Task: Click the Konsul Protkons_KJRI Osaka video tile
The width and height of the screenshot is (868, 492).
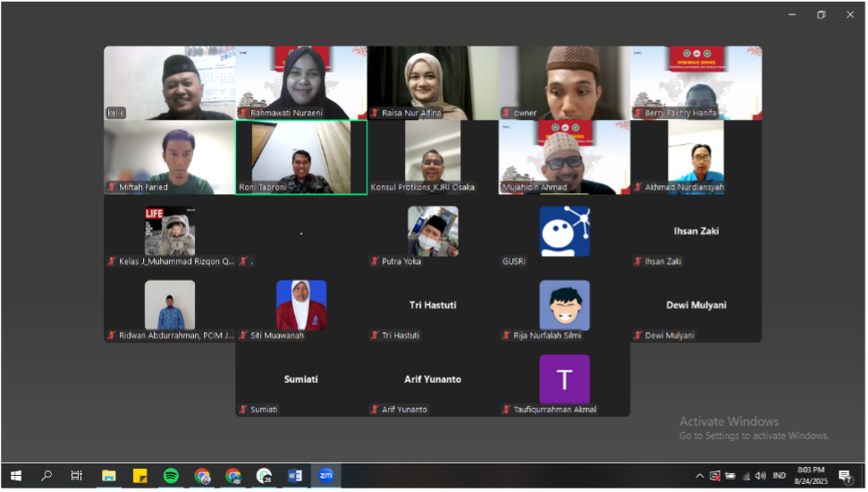Action: point(433,157)
